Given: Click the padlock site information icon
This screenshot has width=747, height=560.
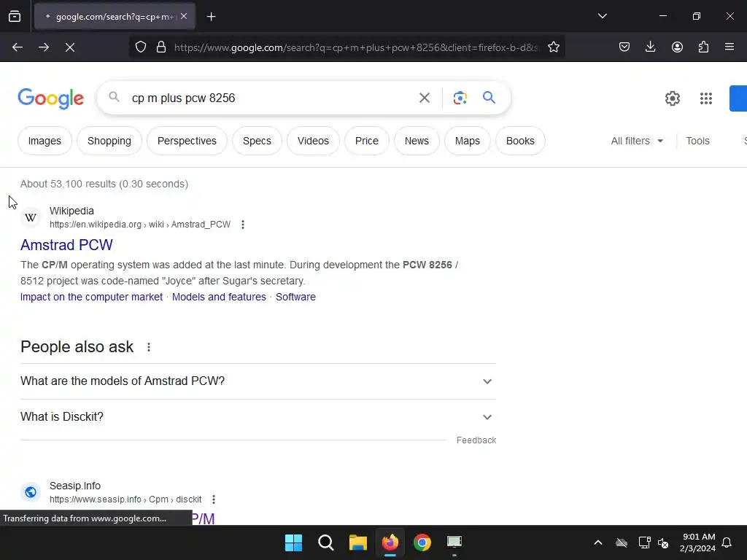Looking at the screenshot, I should (x=161, y=47).
